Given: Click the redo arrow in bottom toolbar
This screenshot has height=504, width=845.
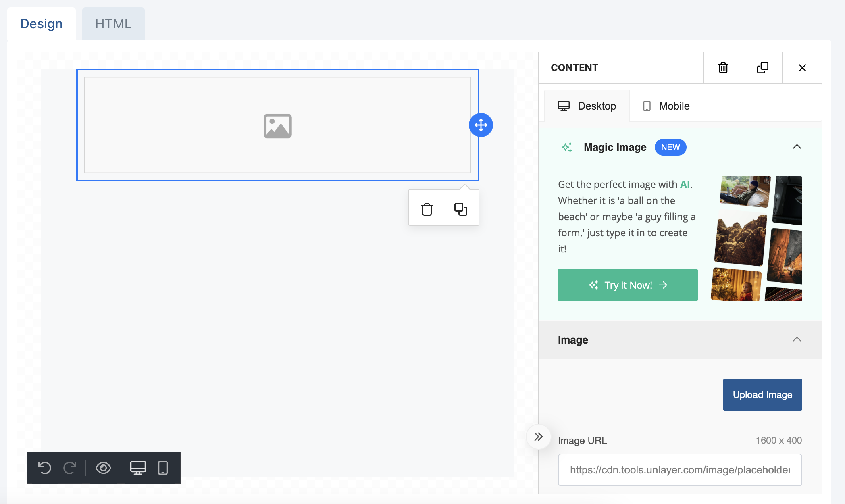Looking at the screenshot, I should point(70,468).
